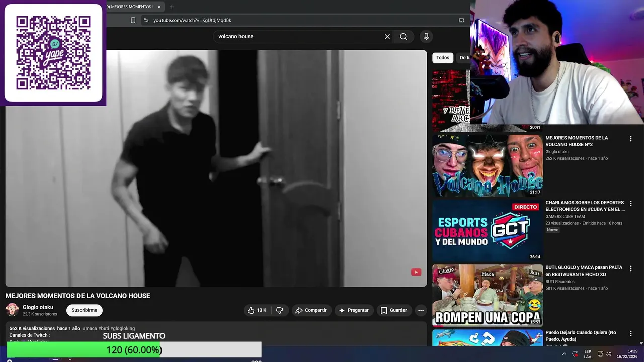This screenshot has height=362, width=644.
Task: Click the youtube.com address bar URL
Action: tap(192, 20)
